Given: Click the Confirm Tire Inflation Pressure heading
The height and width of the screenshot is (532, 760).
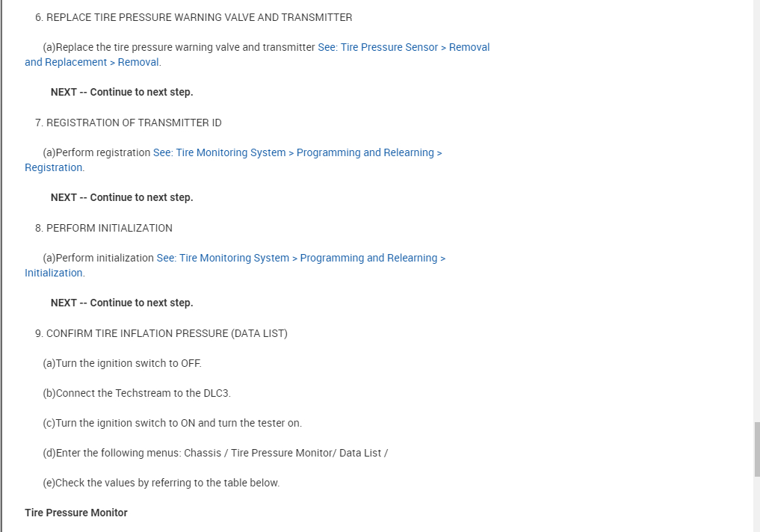Looking at the screenshot, I should (x=167, y=333).
